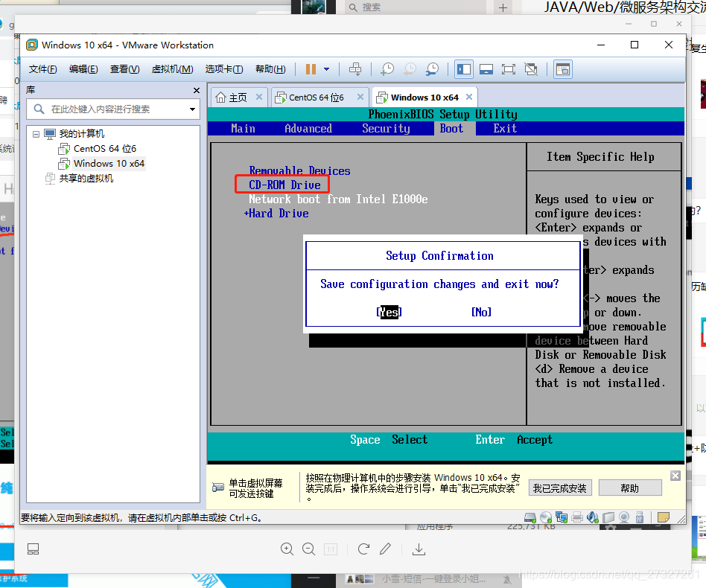
Task: Click the USB device status icon
Action: (x=640, y=517)
